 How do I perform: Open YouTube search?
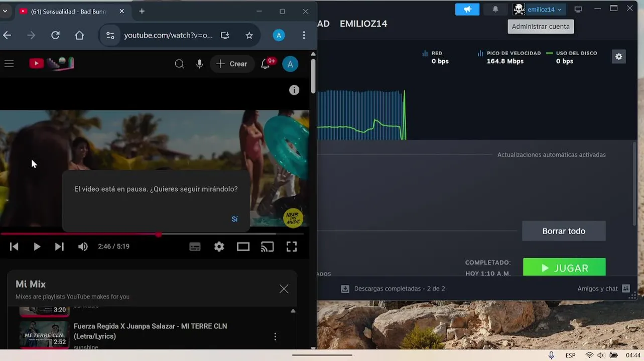[179, 64]
